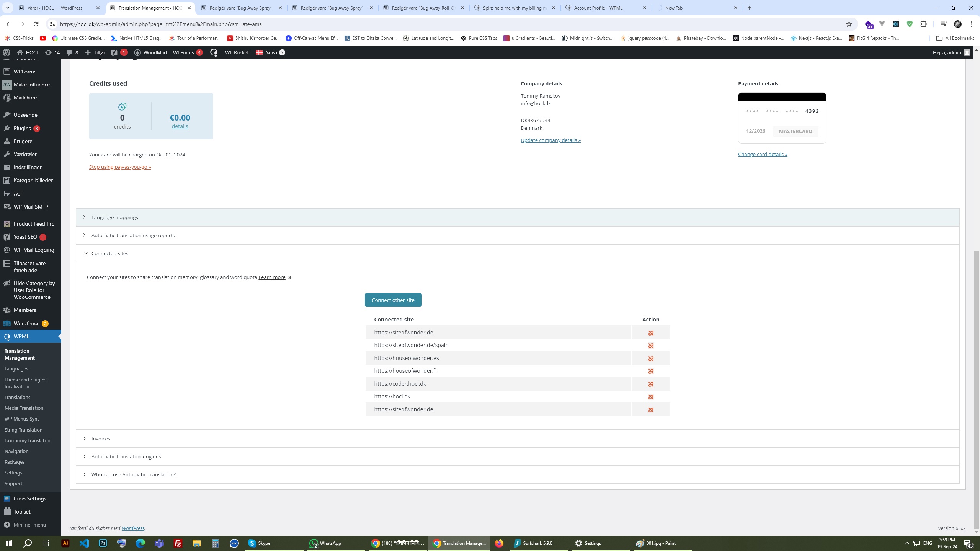This screenshot has width=980, height=551.
Task: Open WP Menus Sync submenu
Action: coord(22,419)
